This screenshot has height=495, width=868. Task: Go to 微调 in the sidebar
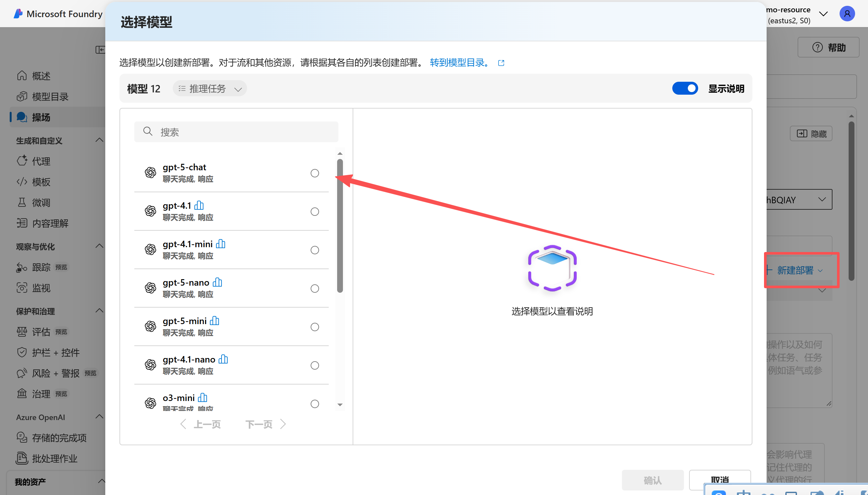tap(41, 203)
